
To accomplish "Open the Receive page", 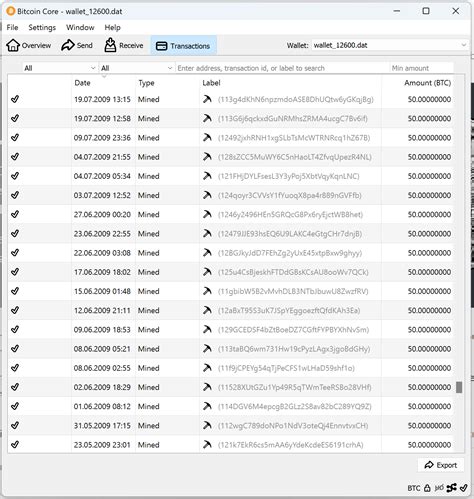I will tap(124, 45).
